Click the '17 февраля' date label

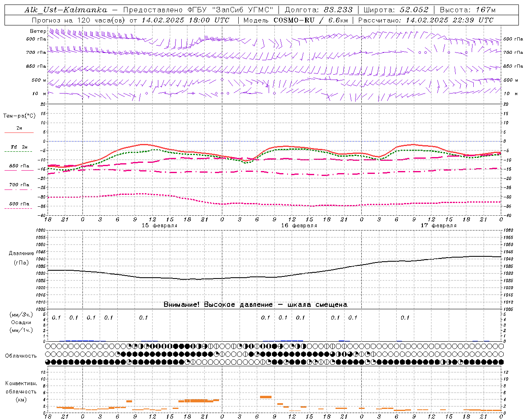438,226
